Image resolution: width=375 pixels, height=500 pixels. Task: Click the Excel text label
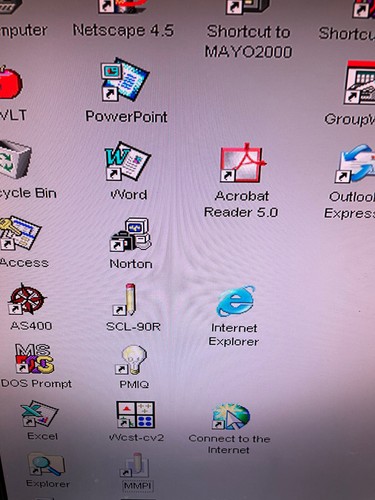coord(42,436)
